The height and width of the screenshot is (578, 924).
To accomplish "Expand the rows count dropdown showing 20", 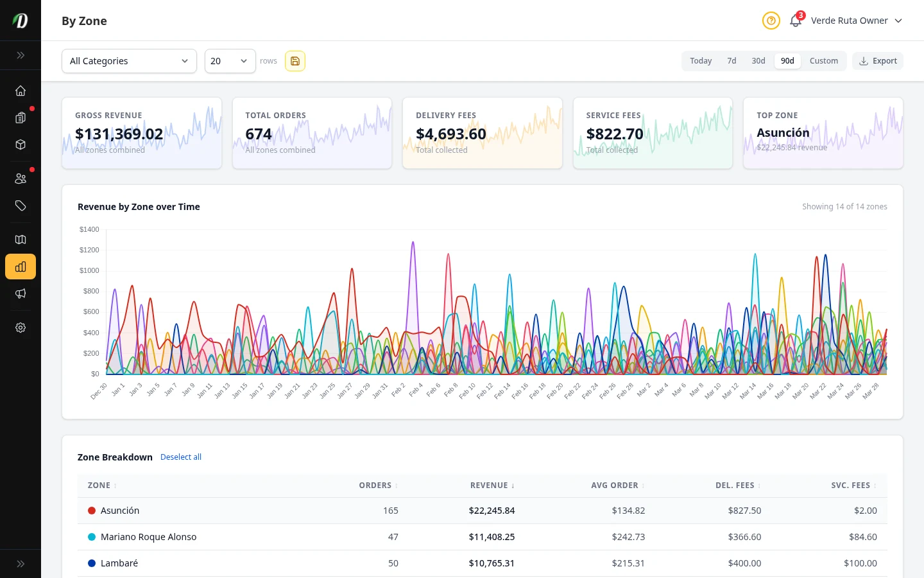I will click(x=229, y=61).
